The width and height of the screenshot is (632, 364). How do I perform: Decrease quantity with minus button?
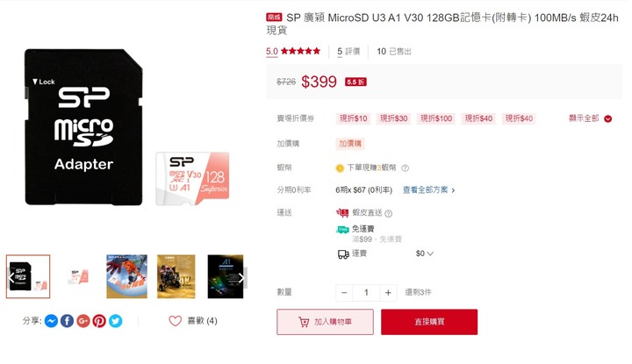[344, 293]
